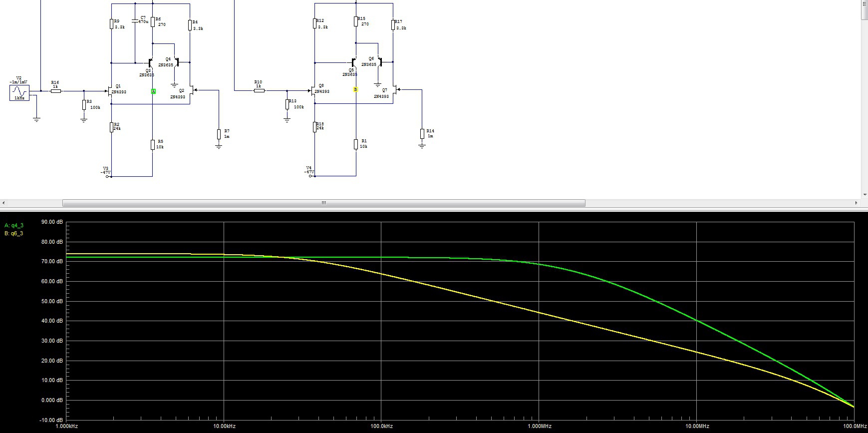Select transistor Q4 2N3635
868x433 pixels.
pos(176,62)
